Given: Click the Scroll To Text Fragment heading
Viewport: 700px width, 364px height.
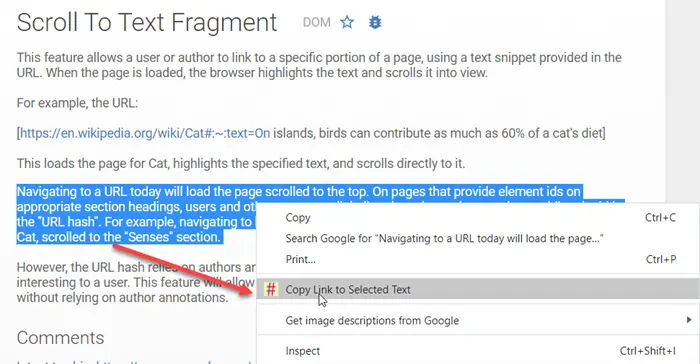Looking at the screenshot, I should point(147,22).
